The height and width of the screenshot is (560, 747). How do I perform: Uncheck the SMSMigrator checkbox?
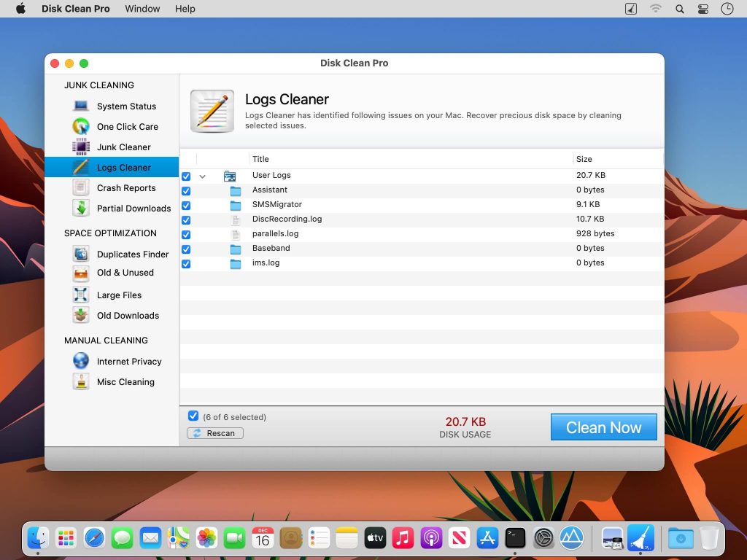coord(186,205)
